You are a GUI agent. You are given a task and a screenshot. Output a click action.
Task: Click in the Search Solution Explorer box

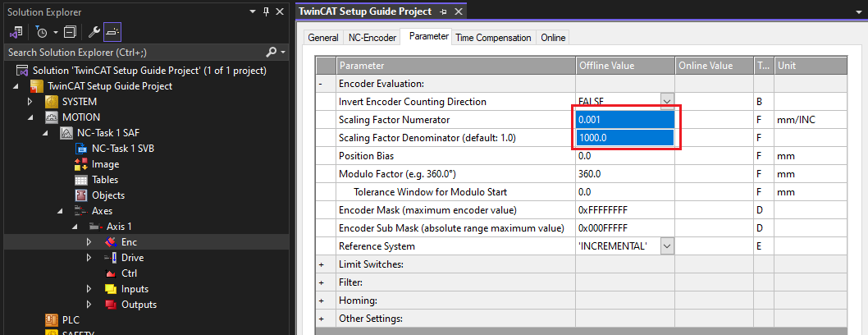[133, 53]
